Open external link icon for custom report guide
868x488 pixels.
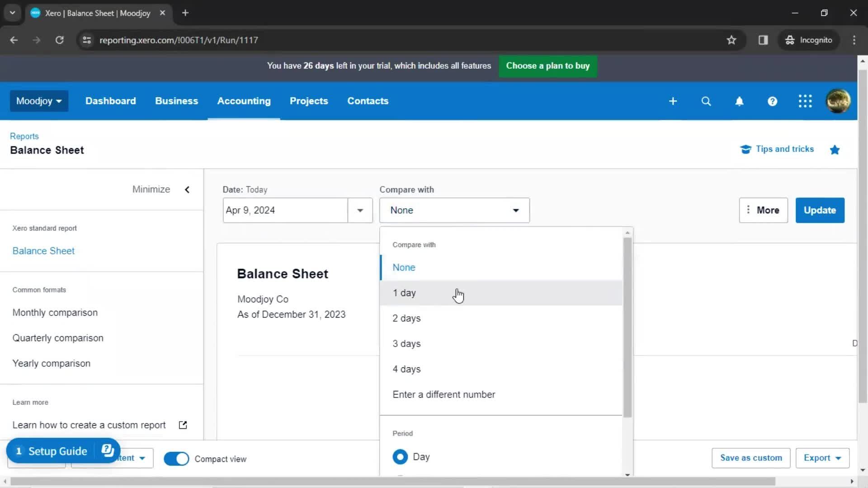[x=183, y=425]
